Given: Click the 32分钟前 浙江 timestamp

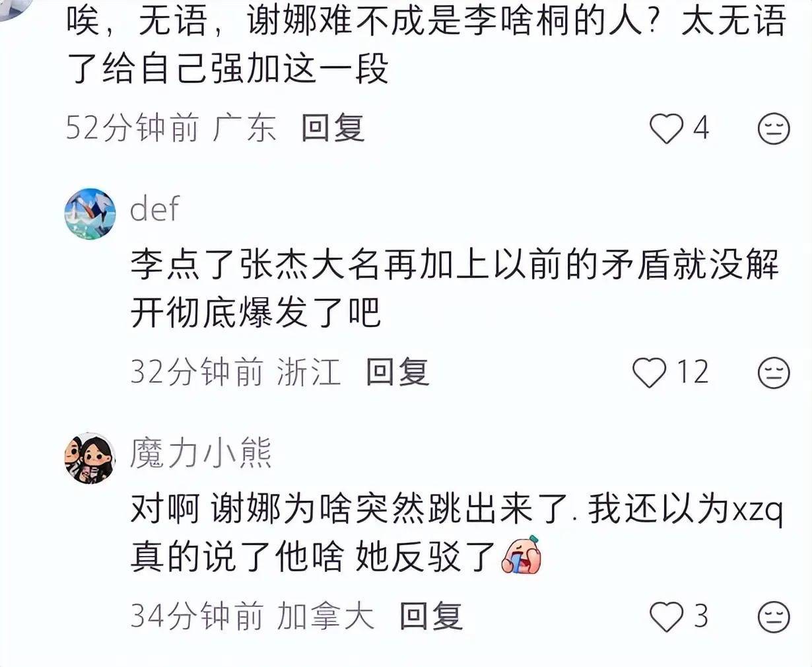Looking at the screenshot, I should point(235,372).
